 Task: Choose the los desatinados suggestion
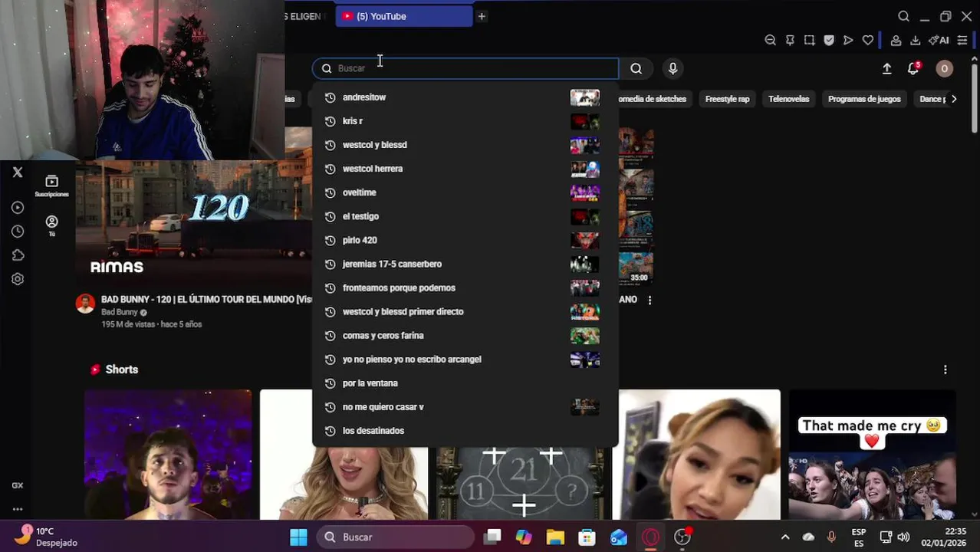click(465, 430)
